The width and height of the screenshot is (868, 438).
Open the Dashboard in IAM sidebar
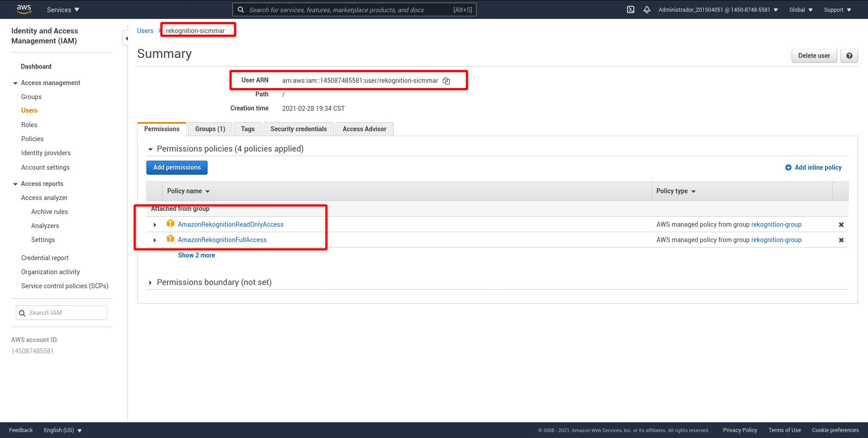(x=36, y=67)
